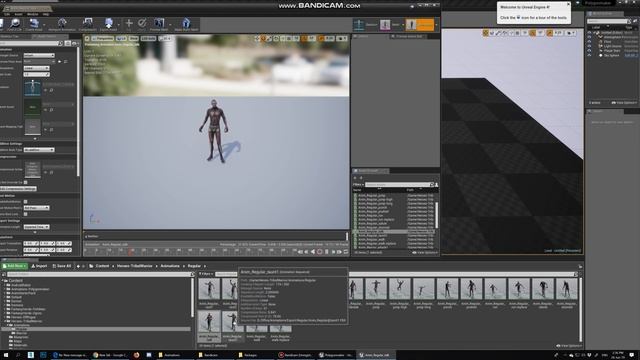Click the reverse play button in playback controls
Viewport: 640px width, 360px height.
313,252
